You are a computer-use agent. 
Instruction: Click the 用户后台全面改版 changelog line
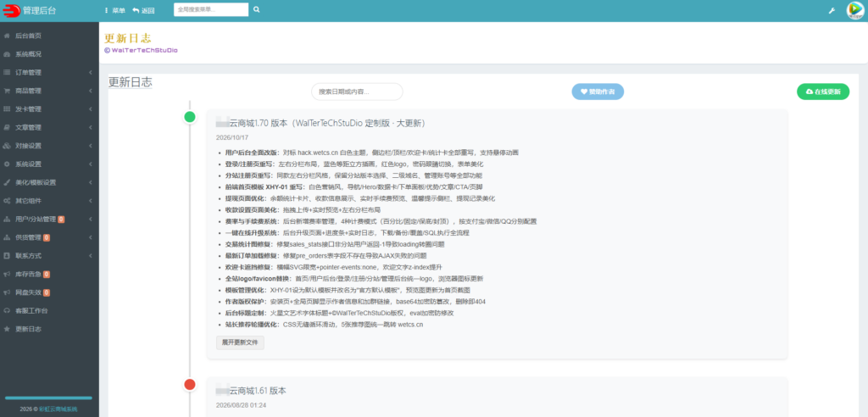click(371, 153)
